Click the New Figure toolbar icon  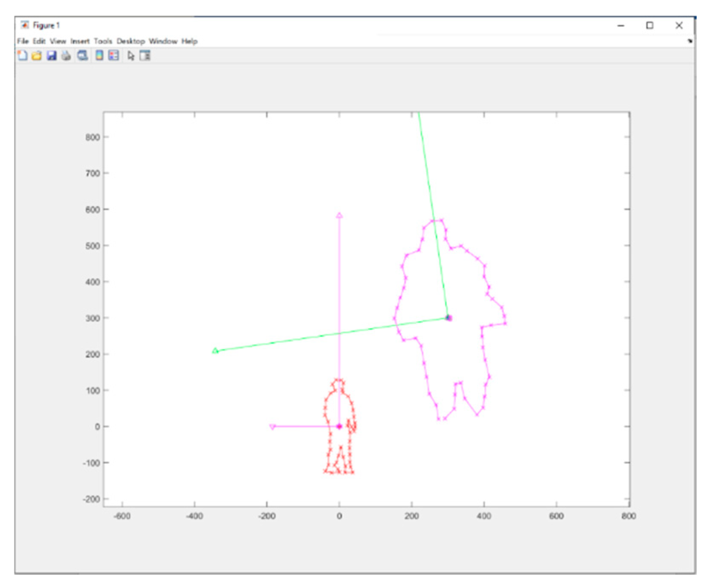[x=22, y=55]
